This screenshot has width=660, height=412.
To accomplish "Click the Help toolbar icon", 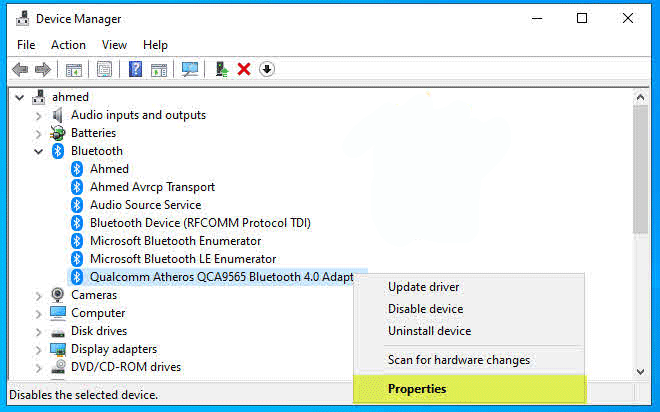I will pos(135,69).
